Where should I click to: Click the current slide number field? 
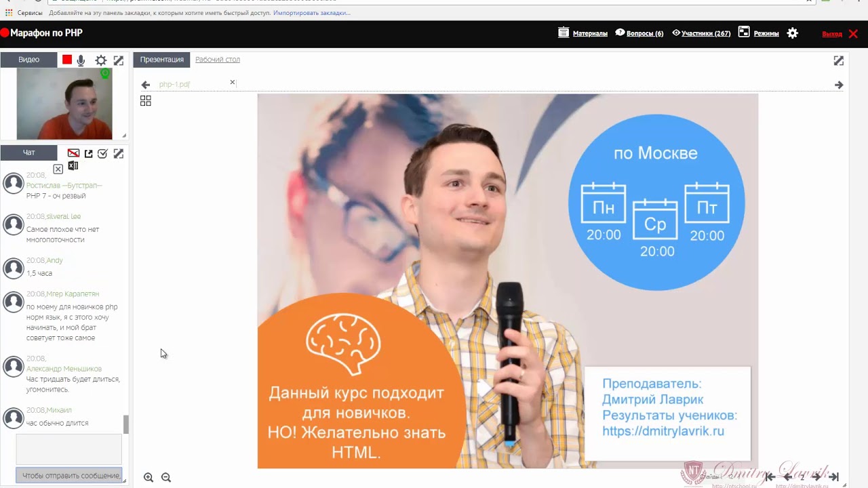coord(802,476)
